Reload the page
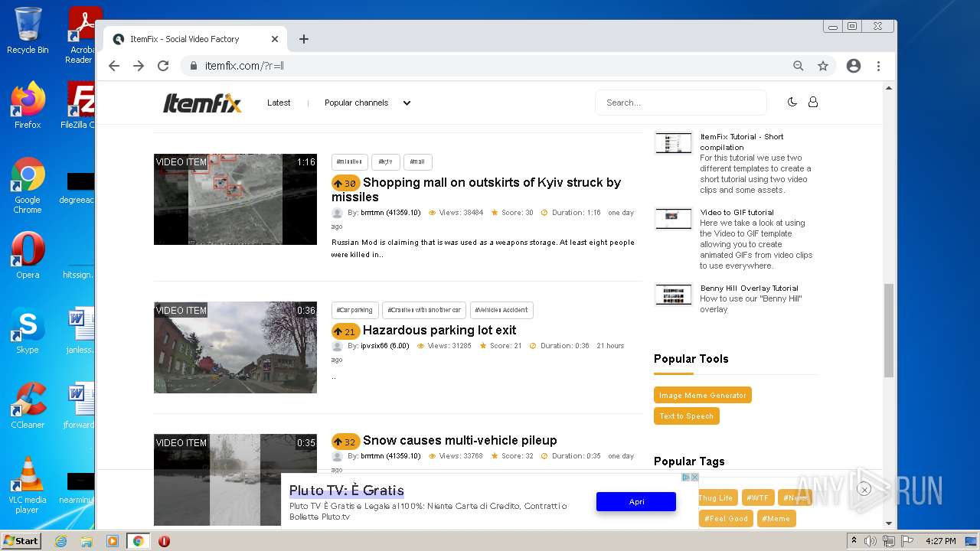Image resolution: width=980 pixels, height=551 pixels. 163,66
